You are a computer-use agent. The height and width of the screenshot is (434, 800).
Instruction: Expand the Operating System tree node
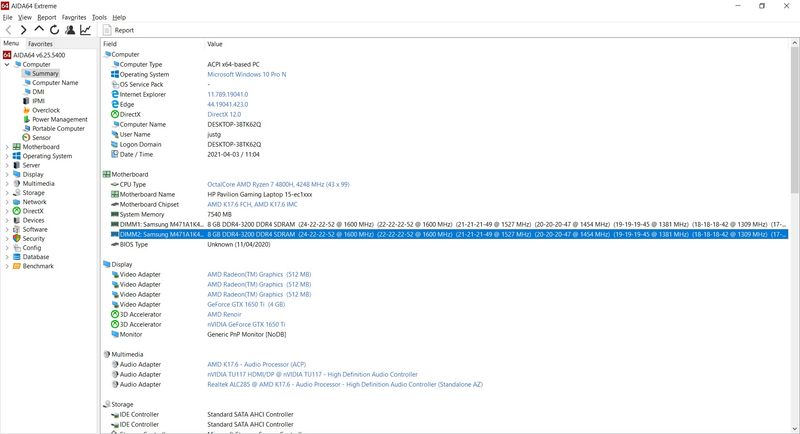coord(7,156)
